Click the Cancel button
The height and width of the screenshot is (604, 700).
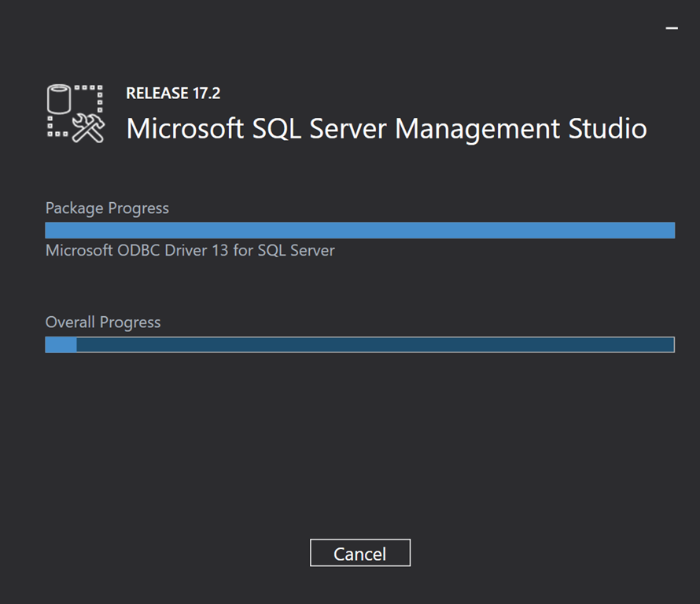coord(359,553)
